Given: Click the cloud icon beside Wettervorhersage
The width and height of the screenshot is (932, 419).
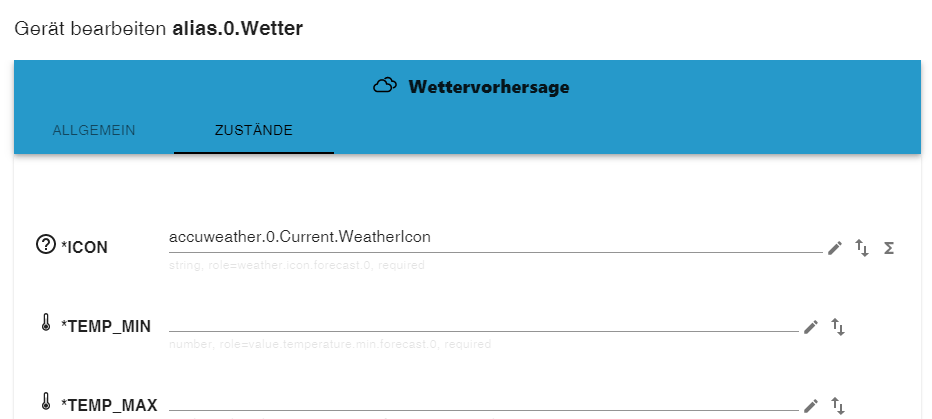Looking at the screenshot, I should click(x=384, y=86).
